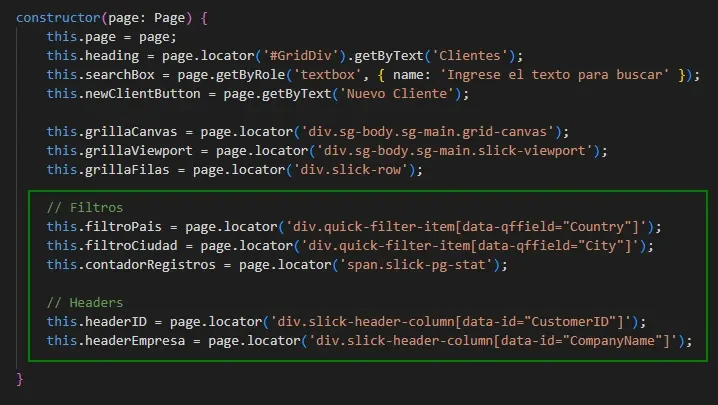Click the 'Clientes' string literal
This screenshot has width=718, height=405.
coord(470,56)
